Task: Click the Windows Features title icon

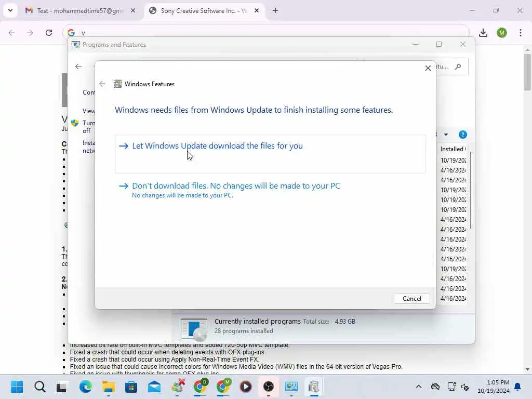Action: point(117,84)
